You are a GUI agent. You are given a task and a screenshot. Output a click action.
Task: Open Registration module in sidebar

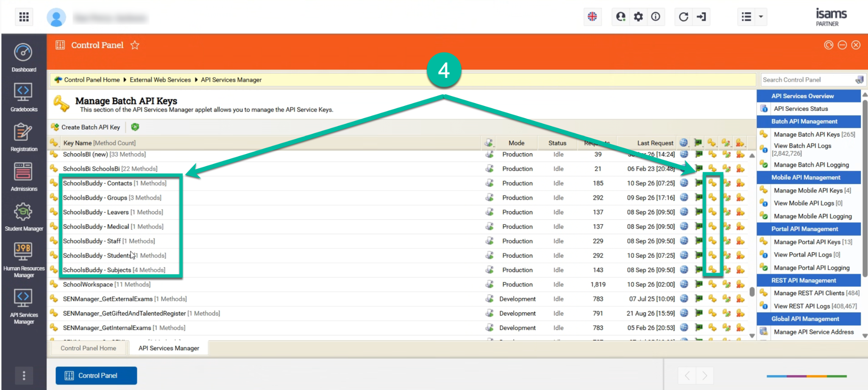pos(24,138)
